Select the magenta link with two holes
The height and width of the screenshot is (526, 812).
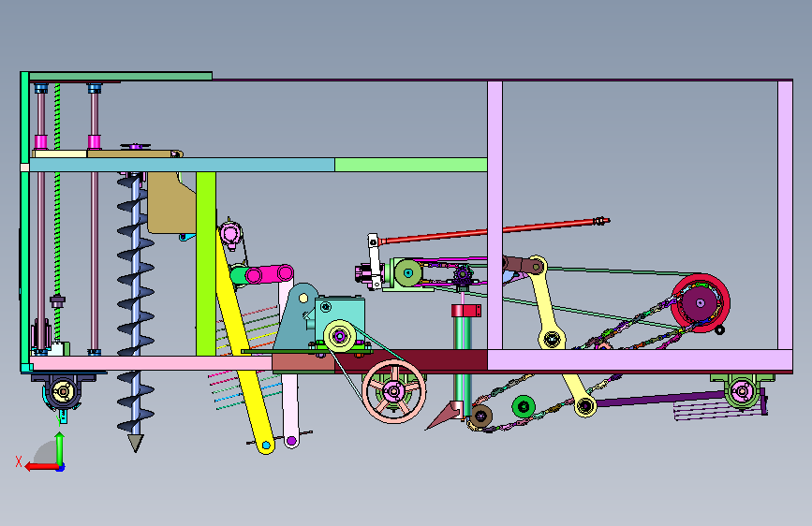point(269,274)
